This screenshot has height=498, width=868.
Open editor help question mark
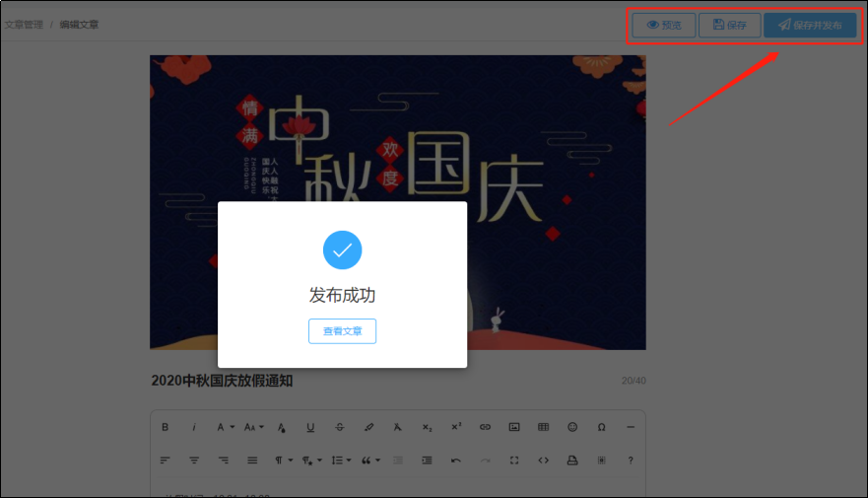point(631,461)
